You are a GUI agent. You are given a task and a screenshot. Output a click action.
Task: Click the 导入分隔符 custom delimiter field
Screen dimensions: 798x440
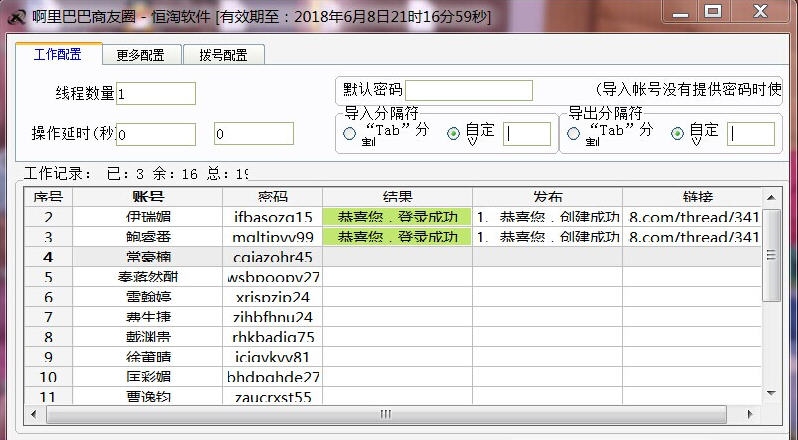[x=527, y=134]
